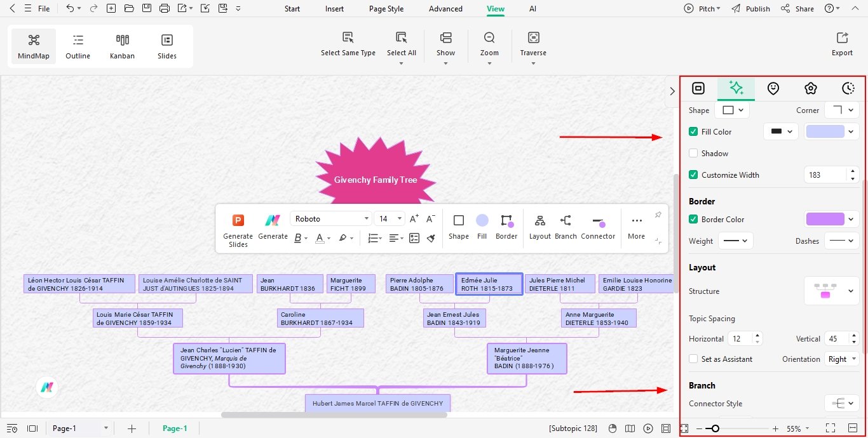Enable the Shadow option
Viewport: 868px width, 438px height.
693,153
